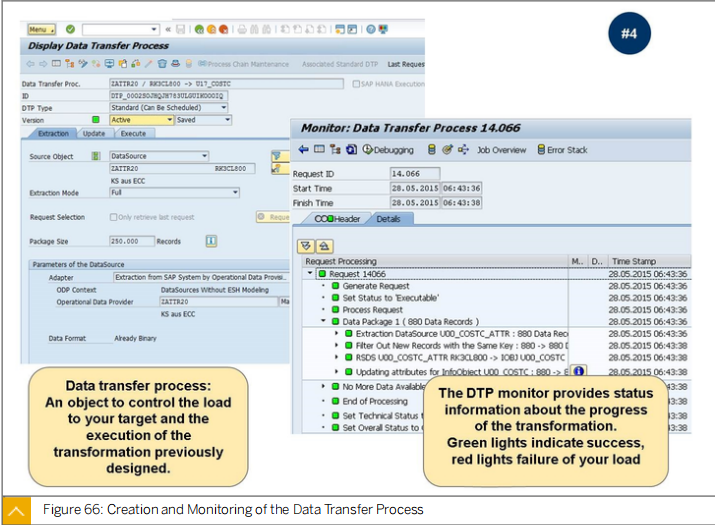715x525 pixels.
Task: Click the blue Back arrow in Monitor toolbar
Action: [304, 150]
